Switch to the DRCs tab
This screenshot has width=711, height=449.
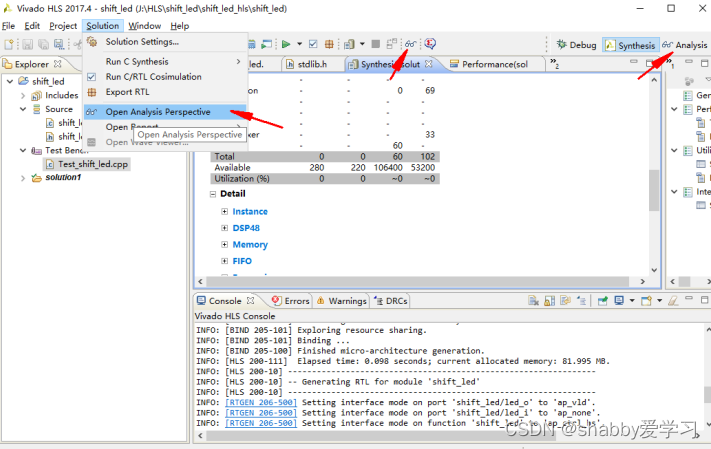391,301
